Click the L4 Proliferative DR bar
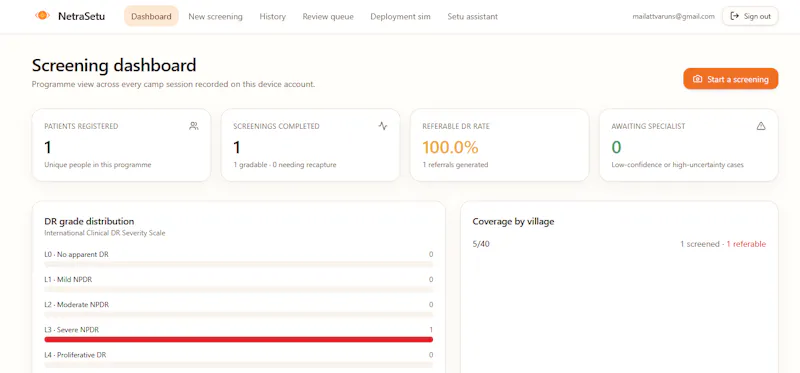800x373 pixels. coord(239,364)
